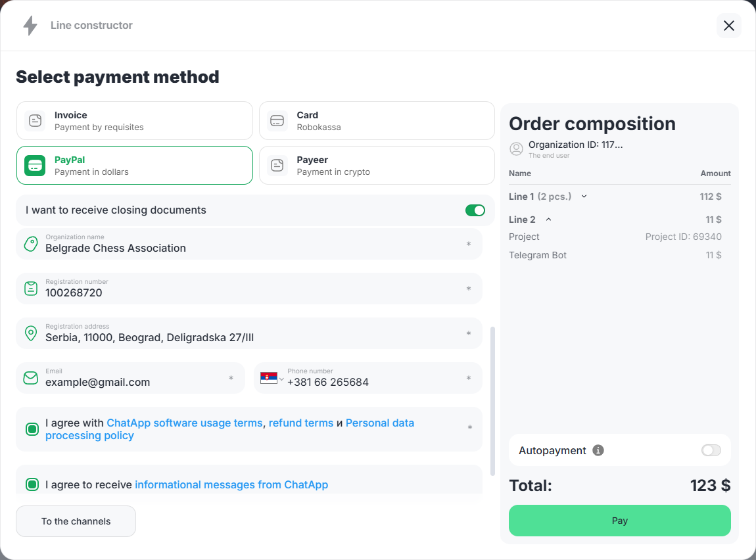The image size is (756, 560).
Task: Expand the Line 1 order details
Action: (584, 197)
